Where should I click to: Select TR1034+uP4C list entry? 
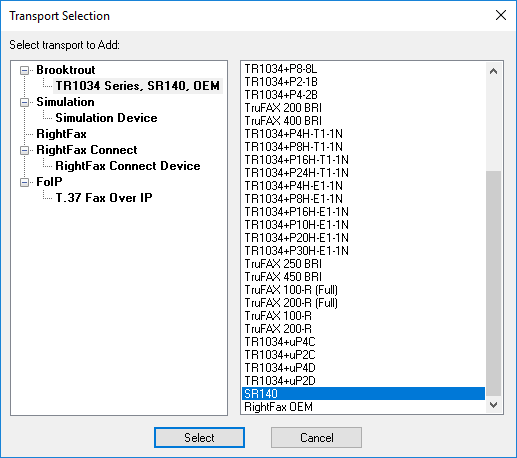point(363,342)
